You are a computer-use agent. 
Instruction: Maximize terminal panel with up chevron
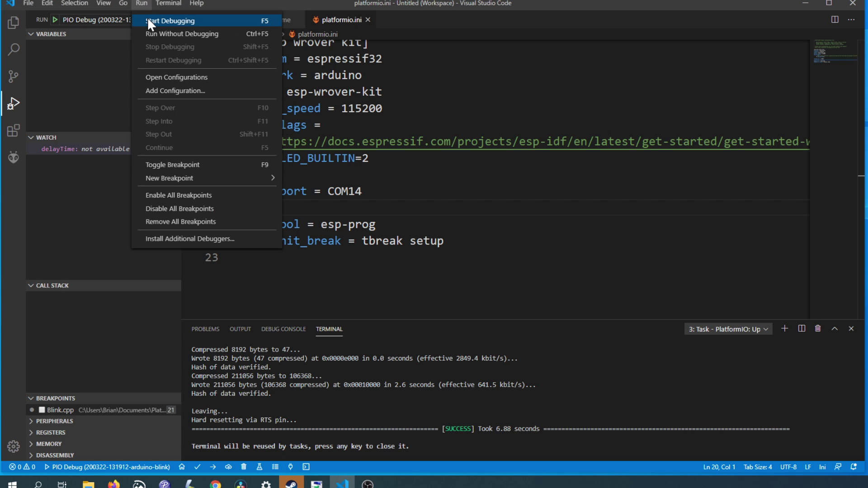(835, 328)
